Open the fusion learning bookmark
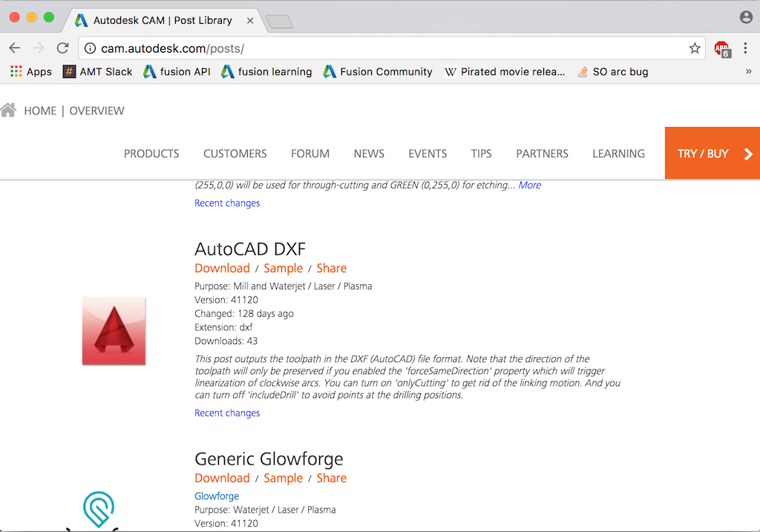This screenshot has width=760, height=532. (x=266, y=72)
